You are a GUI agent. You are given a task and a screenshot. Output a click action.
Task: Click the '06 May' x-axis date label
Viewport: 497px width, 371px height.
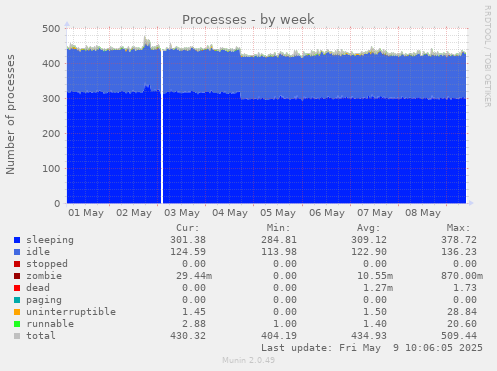point(327,213)
